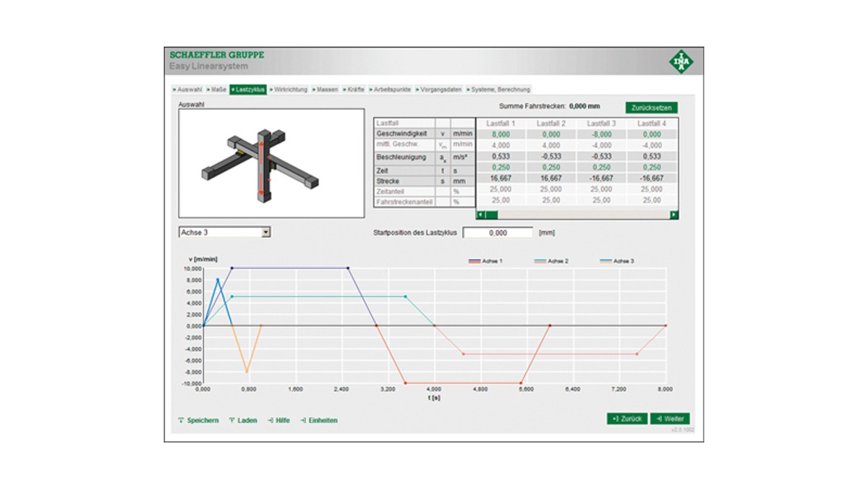Click the Speichern save icon
This screenshot has width=868, height=488.
(x=182, y=420)
